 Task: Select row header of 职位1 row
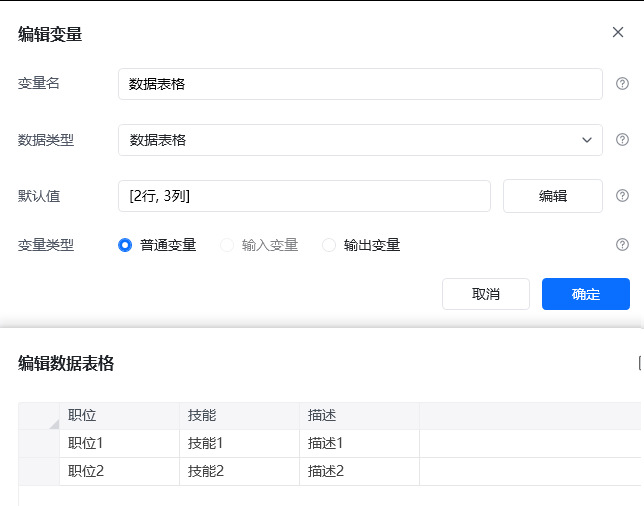pyautogui.click(x=39, y=444)
